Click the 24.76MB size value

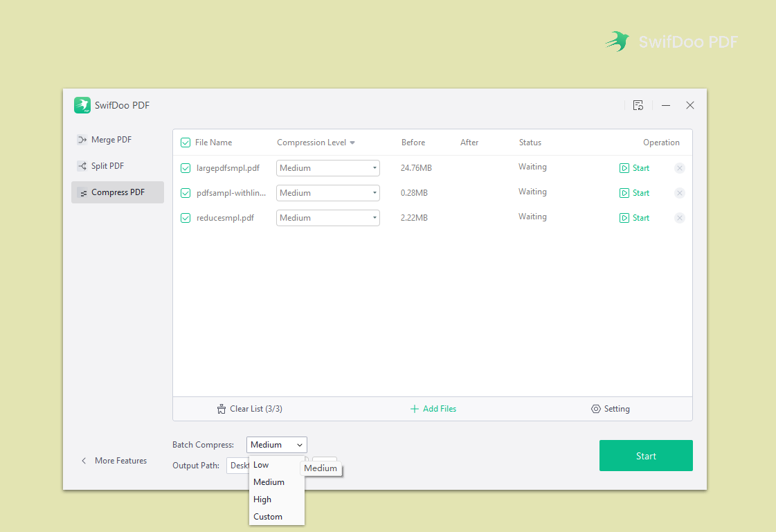pos(416,168)
